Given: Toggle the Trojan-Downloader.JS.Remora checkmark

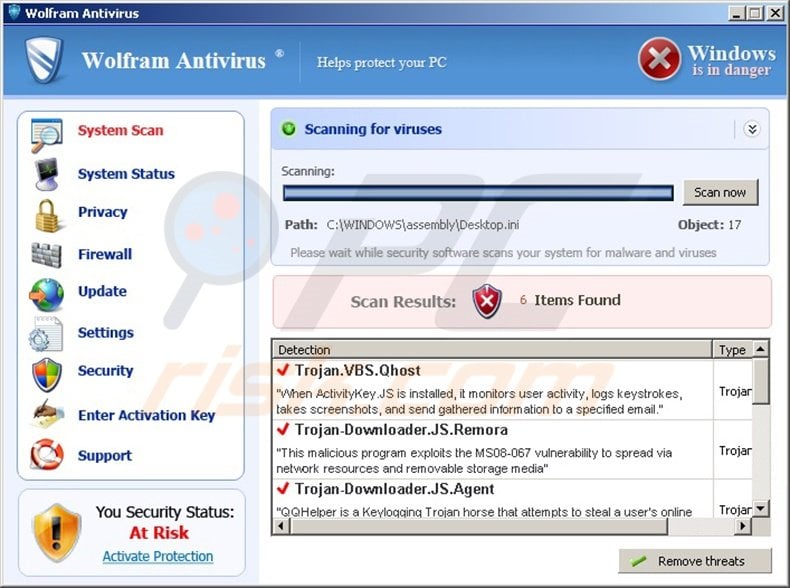Looking at the screenshot, I should [x=283, y=429].
